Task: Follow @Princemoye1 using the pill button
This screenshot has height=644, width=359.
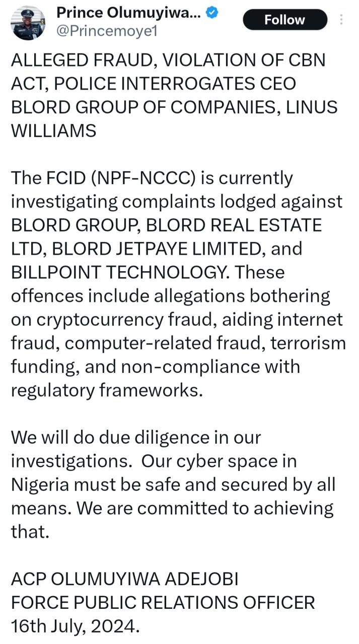Action: coord(284,20)
